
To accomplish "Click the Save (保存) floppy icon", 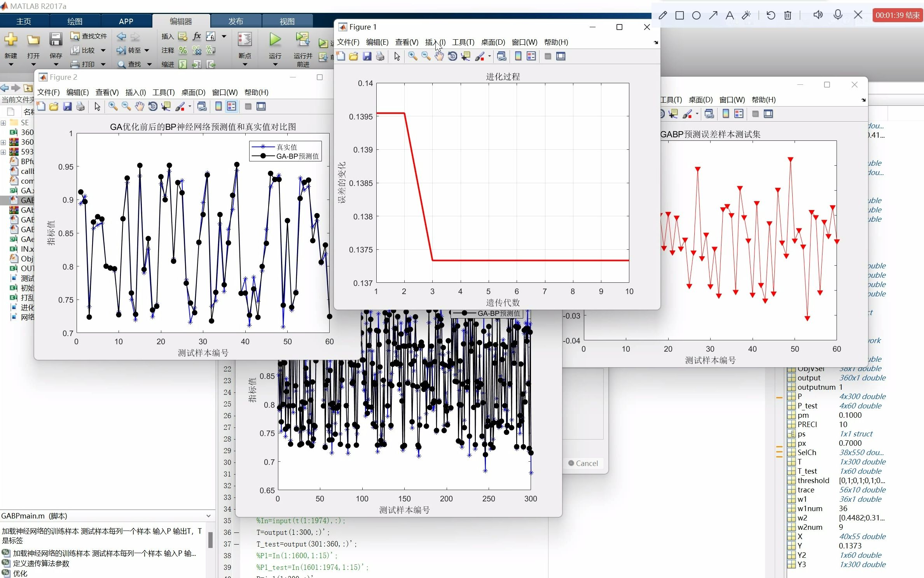I will pyautogui.click(x=56, y=39).
